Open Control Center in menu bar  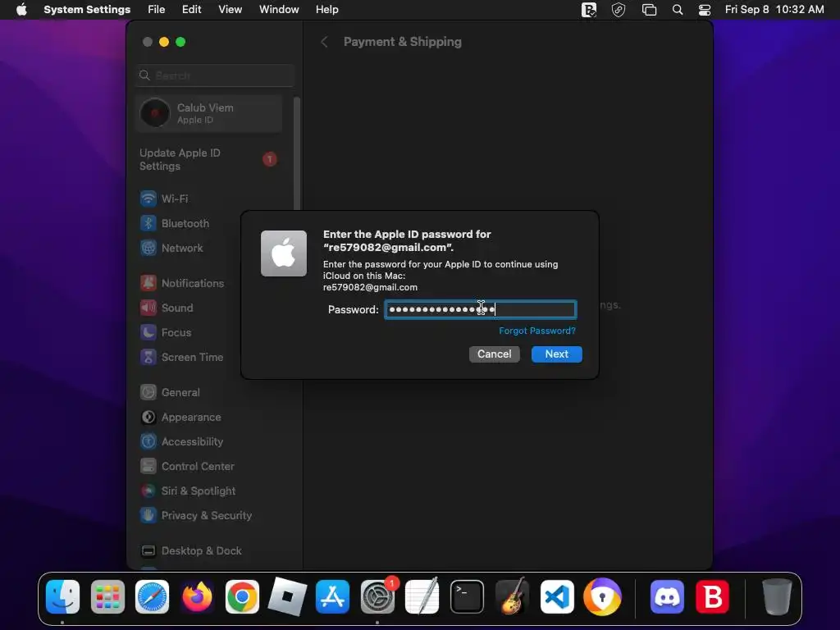[x=705, y=10]
